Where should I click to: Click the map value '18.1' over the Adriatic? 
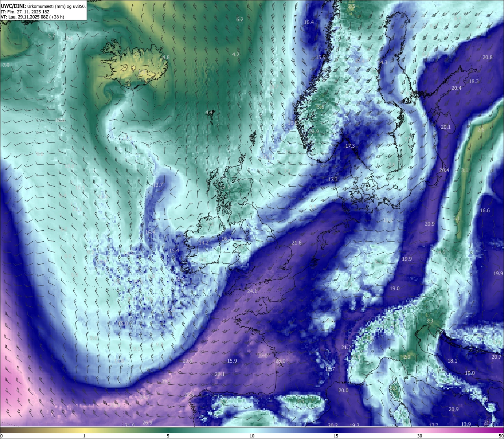tap(452, 361)
